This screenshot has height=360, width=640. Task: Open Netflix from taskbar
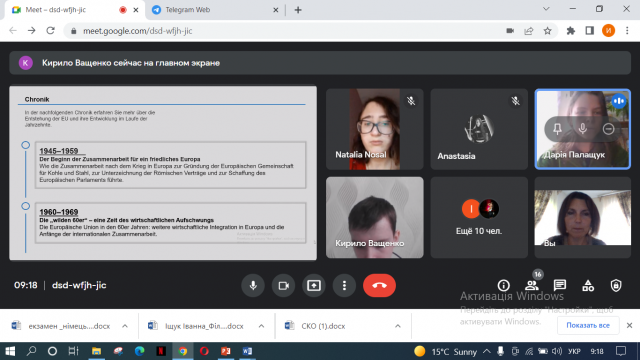161,351
